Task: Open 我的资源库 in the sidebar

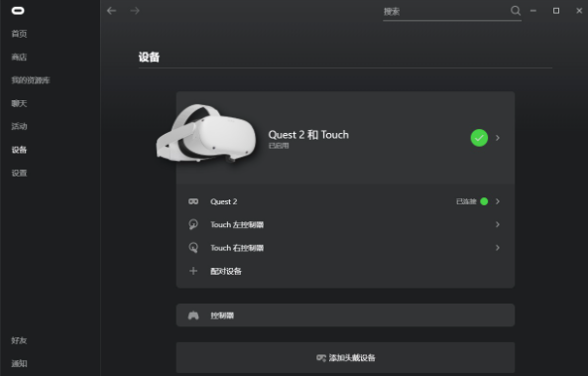Action: click(x=31, y=80)
